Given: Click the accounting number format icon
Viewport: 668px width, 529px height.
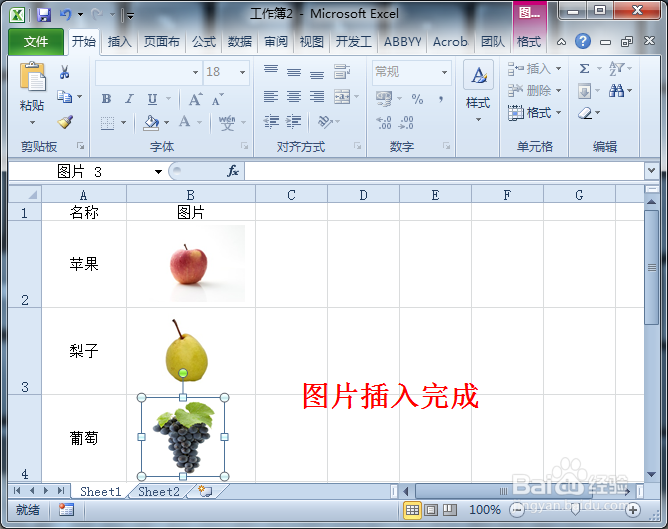Looking at the screenshot, I should 384,99.
